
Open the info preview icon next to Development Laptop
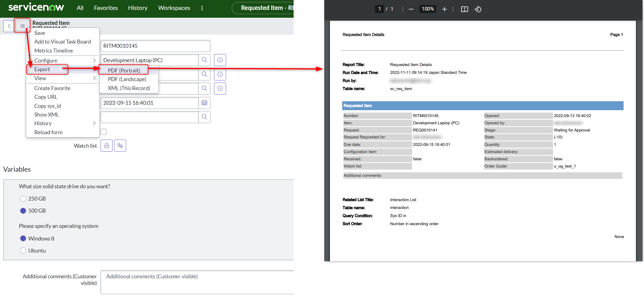coord(220,60)
